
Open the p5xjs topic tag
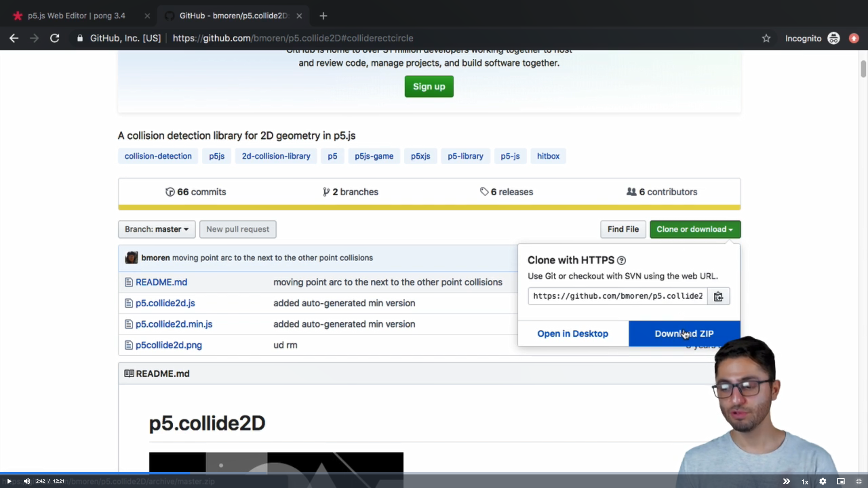tap(420, 156)
